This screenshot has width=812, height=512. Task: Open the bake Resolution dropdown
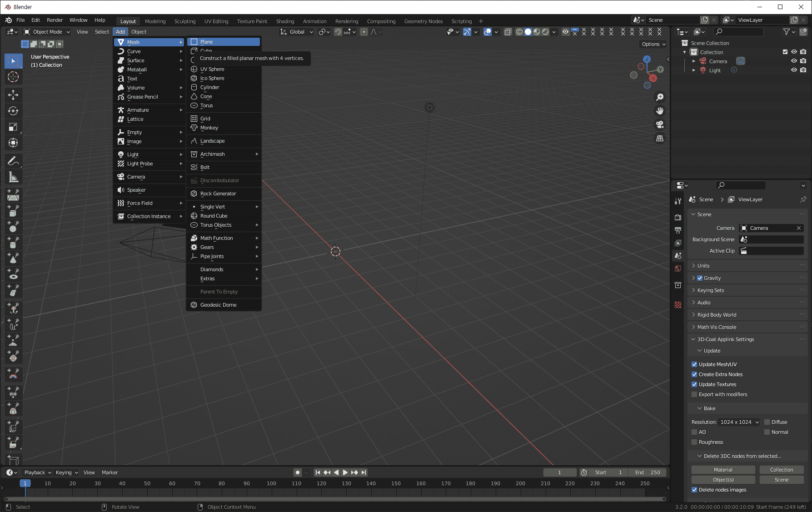click(x=739, y=422)
